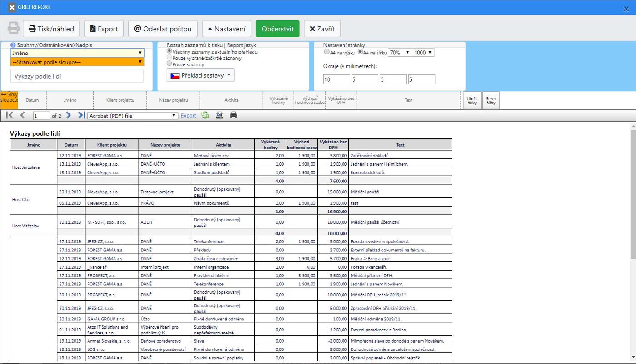Select 'Pouze souhrny' radio option
Image resolution: width=636 pixels, height=364 pixels.
[170, 64]
